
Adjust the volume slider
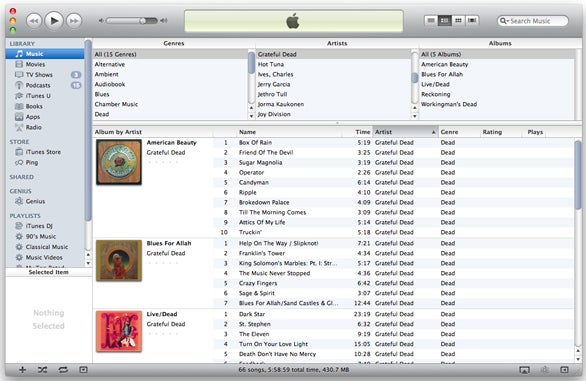click(x=132, y=21)
